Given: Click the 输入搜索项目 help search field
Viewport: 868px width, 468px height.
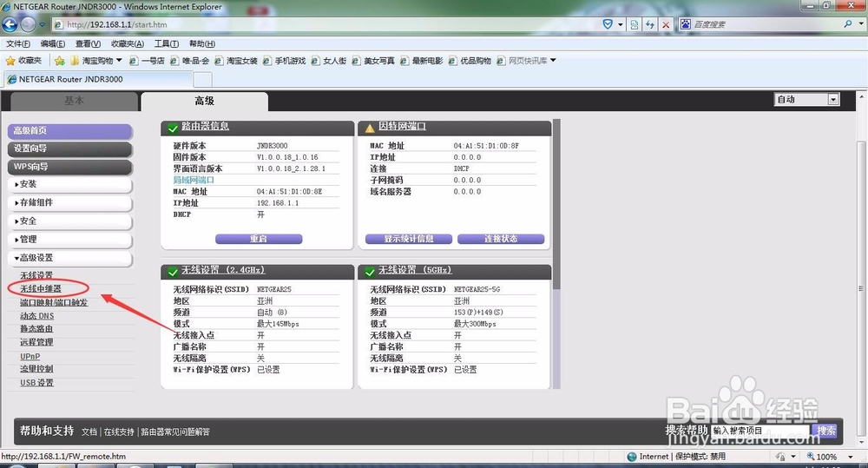Looking at the screenshot, I should click(760, 431).
